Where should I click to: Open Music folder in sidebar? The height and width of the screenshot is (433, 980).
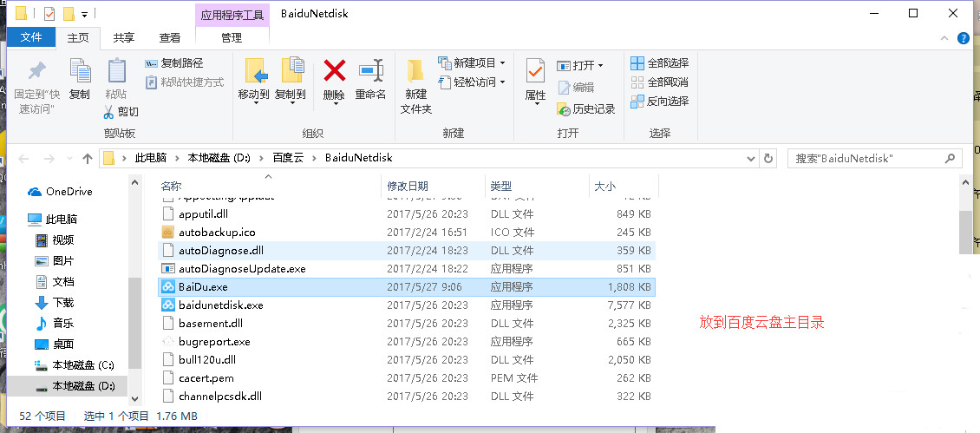coord(55,323)
